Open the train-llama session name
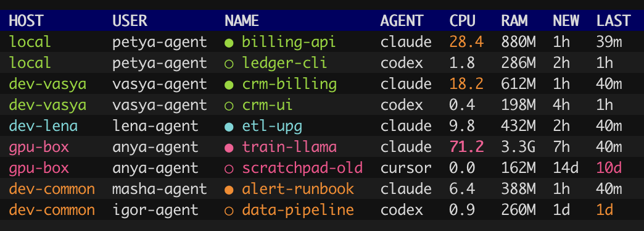 pyautogui.click(x=289, y=147)
